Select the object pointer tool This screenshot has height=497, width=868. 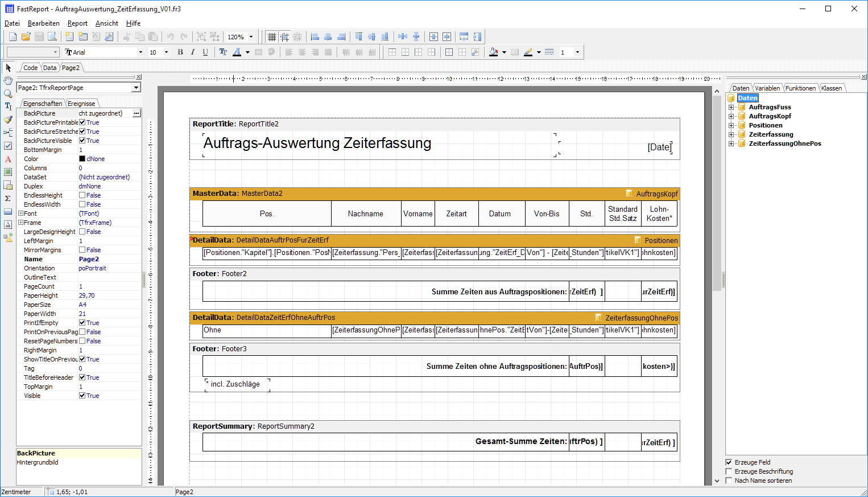click(x=8, y=68)
